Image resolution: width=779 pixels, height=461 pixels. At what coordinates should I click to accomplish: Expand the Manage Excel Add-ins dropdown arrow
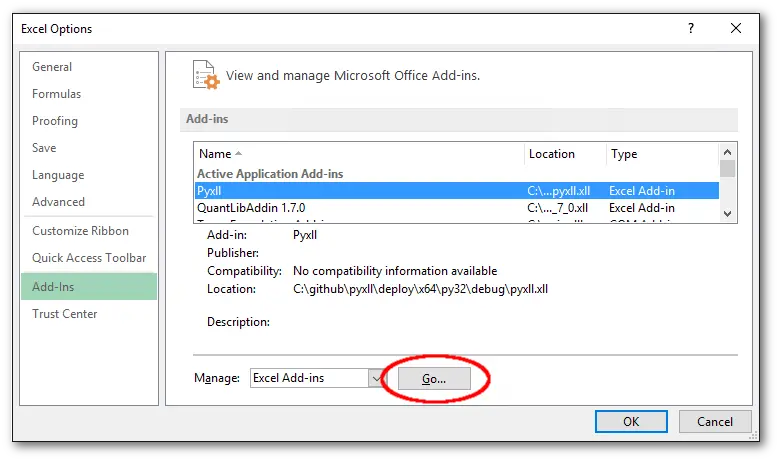pyautogui.click(x=376, y=378)
